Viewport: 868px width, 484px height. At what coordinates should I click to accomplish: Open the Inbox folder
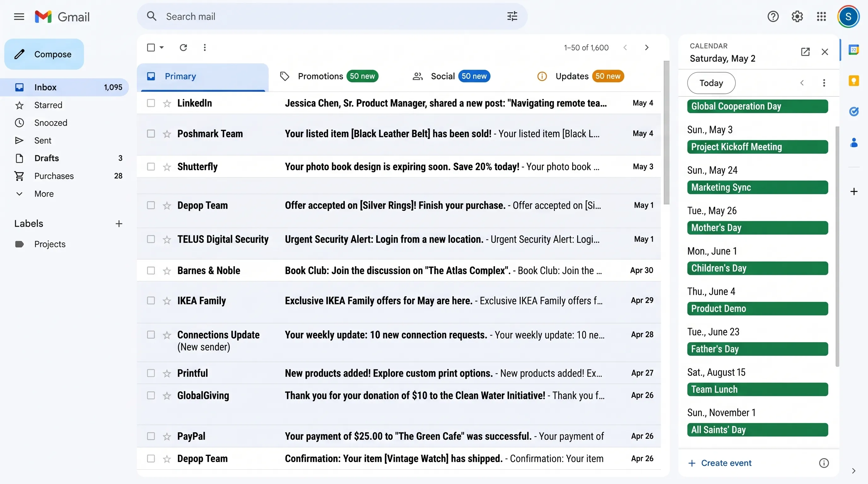point(64,87)
